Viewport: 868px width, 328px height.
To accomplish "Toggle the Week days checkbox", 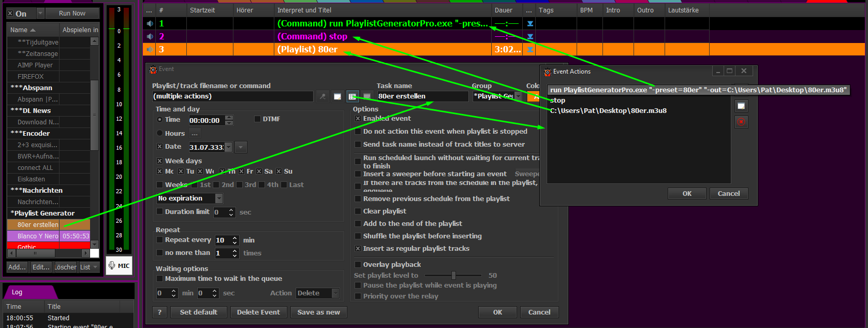I will click(159, 161).
